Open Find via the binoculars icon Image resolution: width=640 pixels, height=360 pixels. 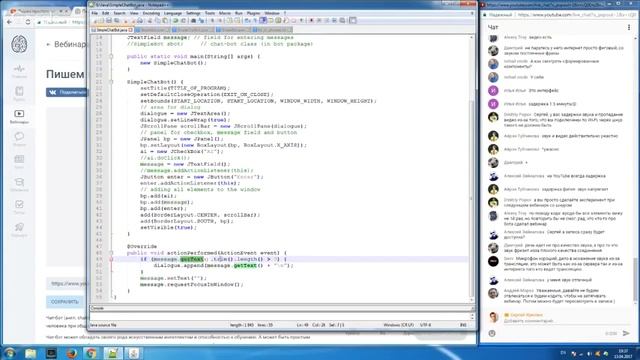coord(193,20)
